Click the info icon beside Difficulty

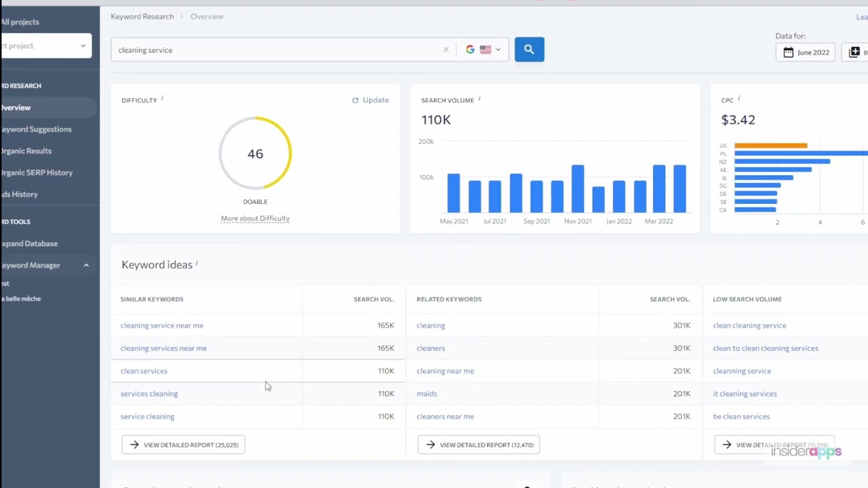click(x=162, y=98)
